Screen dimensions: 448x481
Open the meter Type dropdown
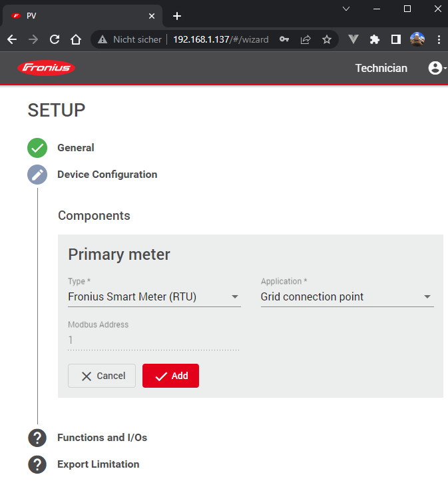click(x=154, y=297)
